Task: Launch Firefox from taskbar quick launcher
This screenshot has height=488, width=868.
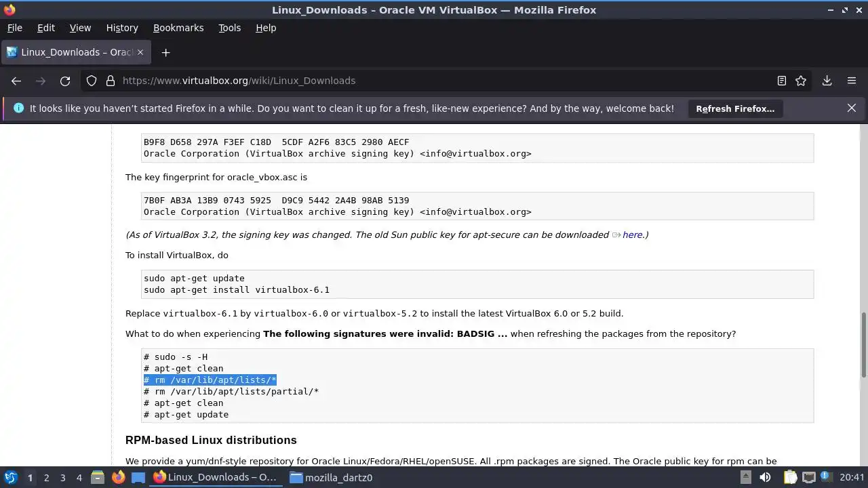Action: point(118,477)
